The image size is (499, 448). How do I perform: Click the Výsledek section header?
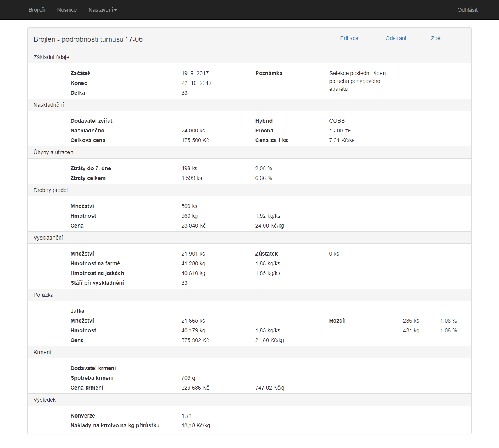click(249, 400)
